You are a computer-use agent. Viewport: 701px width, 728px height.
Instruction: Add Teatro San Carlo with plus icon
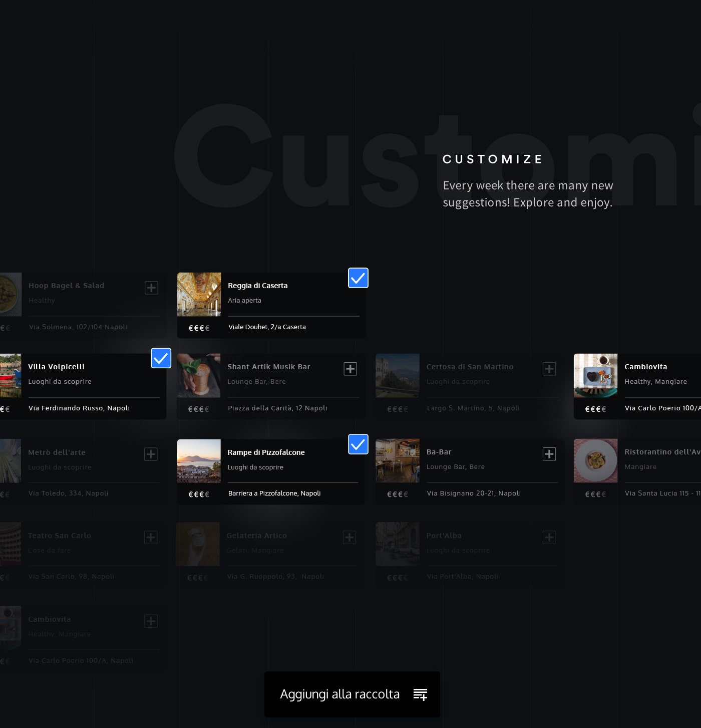pos(151,537)
